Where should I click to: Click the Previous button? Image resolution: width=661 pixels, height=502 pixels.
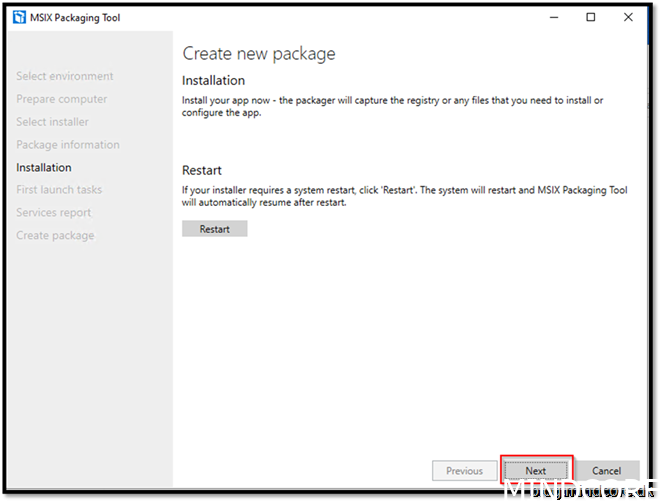pyautogui.click(x=465, y=470)
